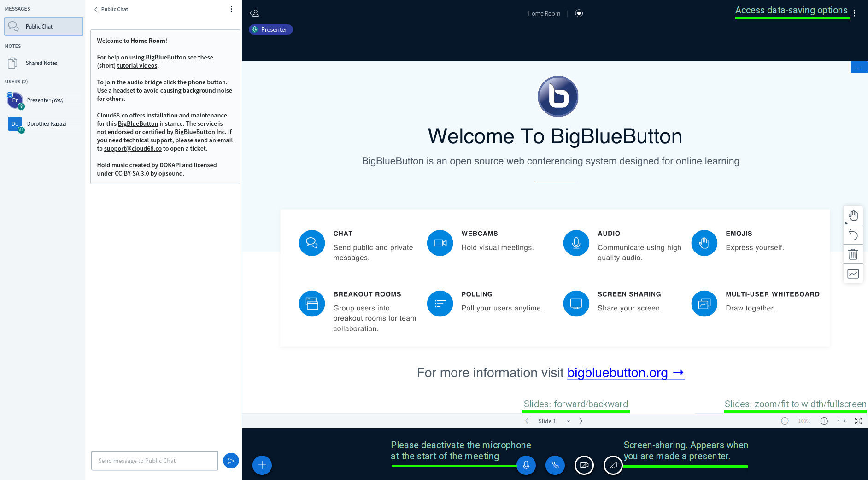Minimize the presentation with blue minus button
868x480 pixels.
[859, 67]
